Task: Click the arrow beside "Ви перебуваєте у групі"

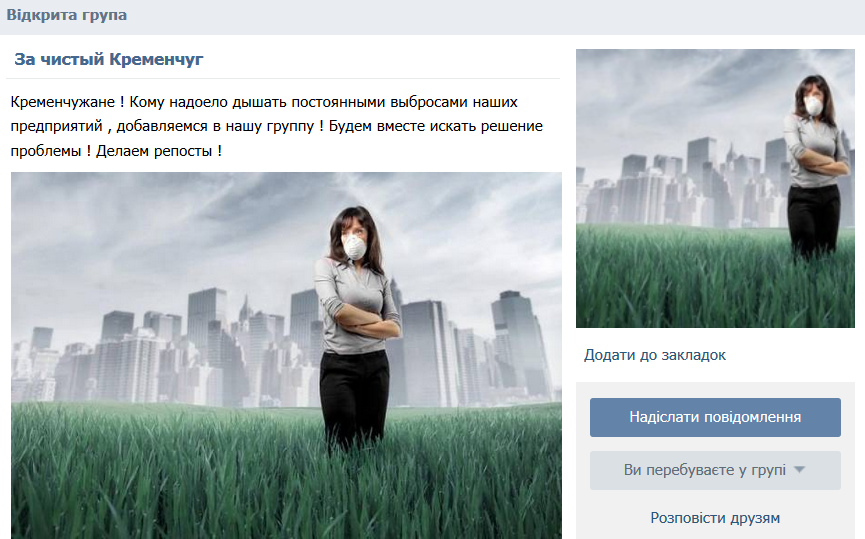Action: [799, 470]
